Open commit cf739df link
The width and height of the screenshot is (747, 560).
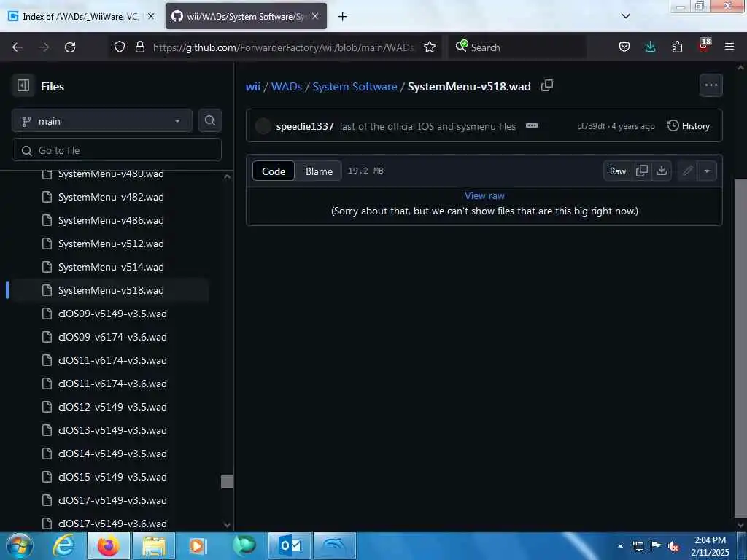[591, 126]
